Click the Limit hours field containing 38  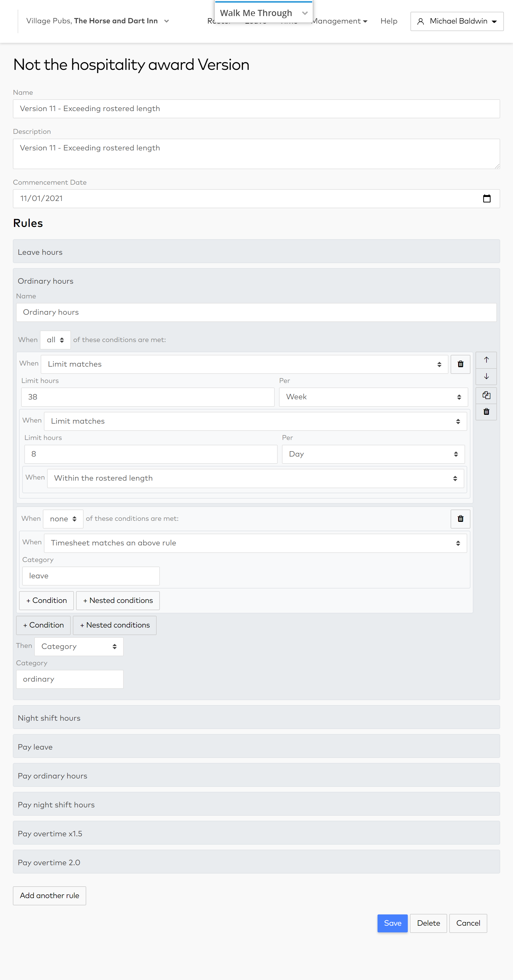tap(148, 397)
